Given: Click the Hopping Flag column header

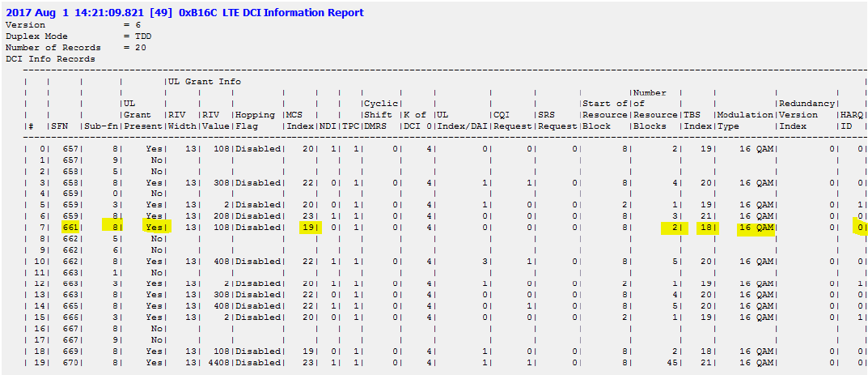Looking at the screenshot, I should tap(256, 121).
